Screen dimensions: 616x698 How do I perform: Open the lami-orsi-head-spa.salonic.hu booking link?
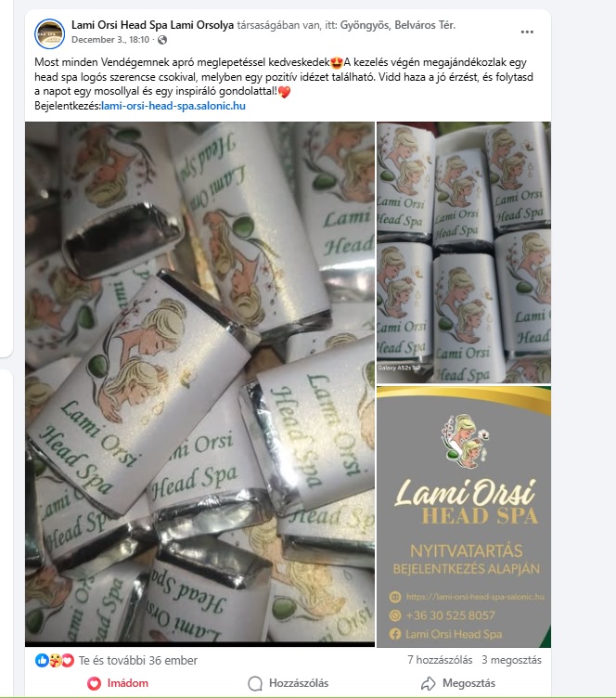(x=173, y=106)
